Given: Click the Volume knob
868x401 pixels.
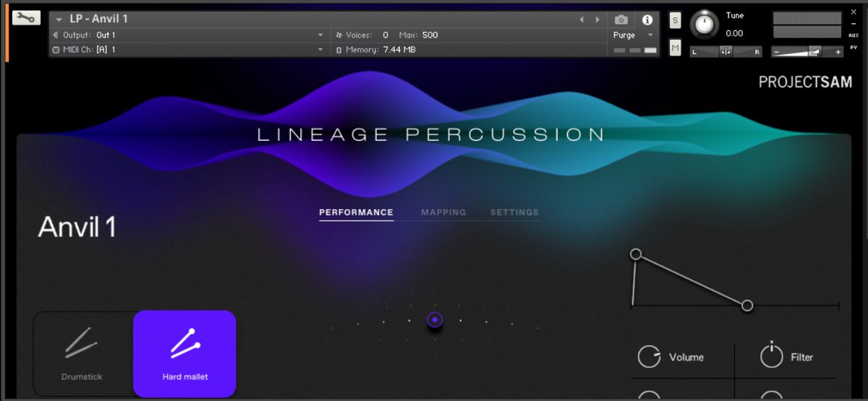Looking at the screenshot, I should pyautogui.click(x=649, y=357).
